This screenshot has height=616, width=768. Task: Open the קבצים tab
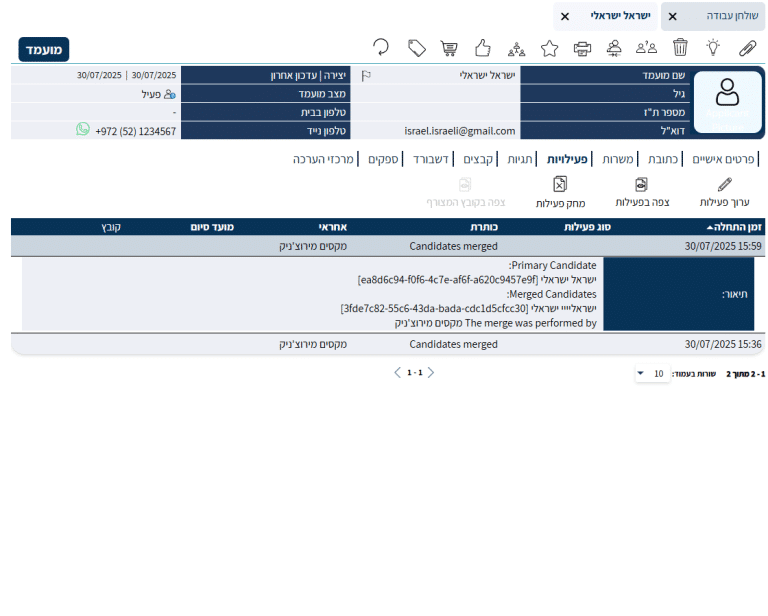[x=477, y=159]
